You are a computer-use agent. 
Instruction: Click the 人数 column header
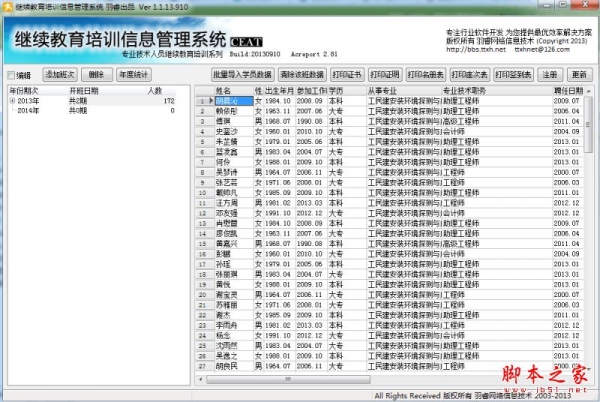click(x=155, y=91)
